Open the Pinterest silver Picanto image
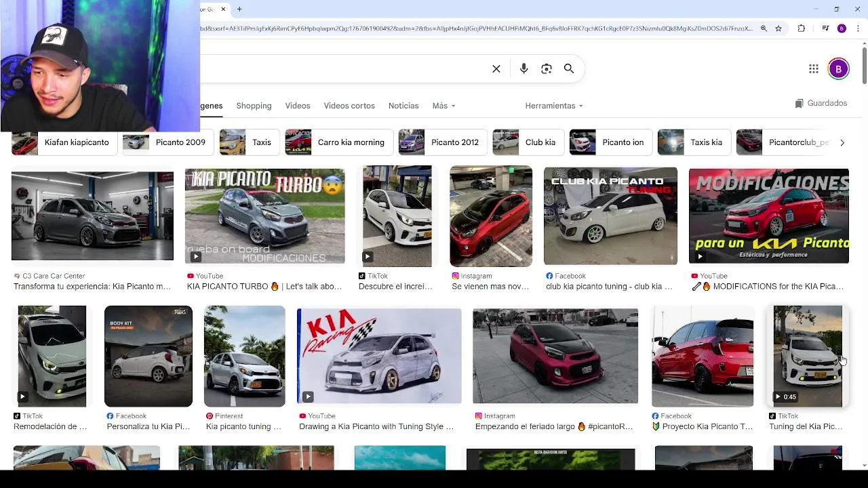 tap(244, 357)
